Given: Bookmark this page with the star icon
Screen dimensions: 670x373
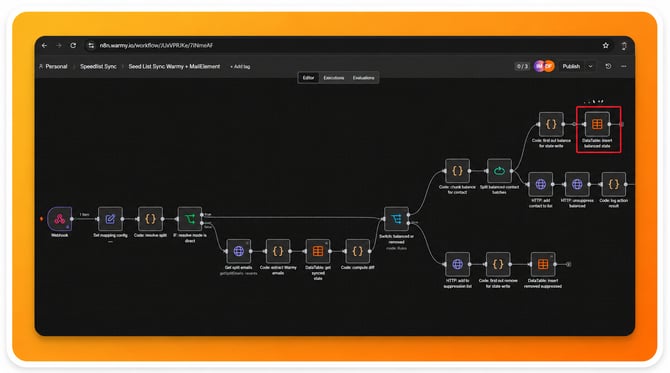Looking at the screenshot, I should pos(605,45).
